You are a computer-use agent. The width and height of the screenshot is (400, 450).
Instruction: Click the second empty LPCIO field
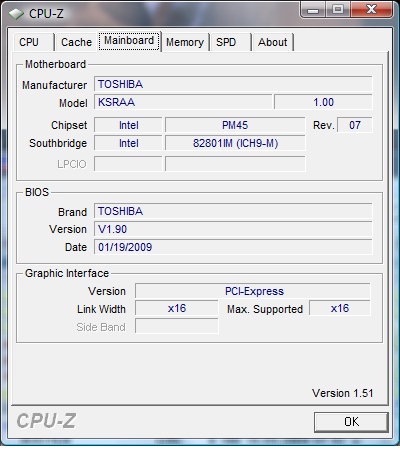click(235, 164)
